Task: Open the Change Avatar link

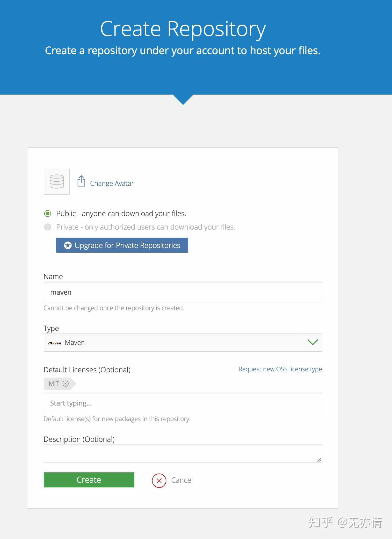Action: (112, 183)
